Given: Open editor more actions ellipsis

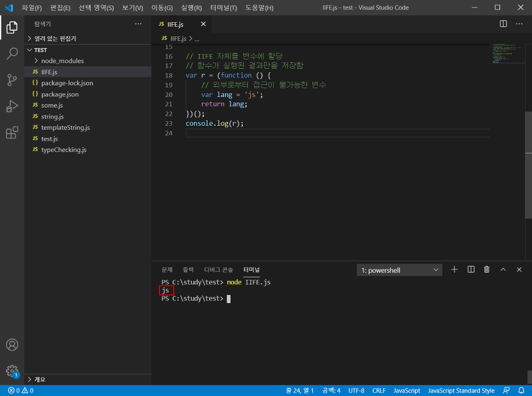Looking at the screenshot, I should 519,24.
